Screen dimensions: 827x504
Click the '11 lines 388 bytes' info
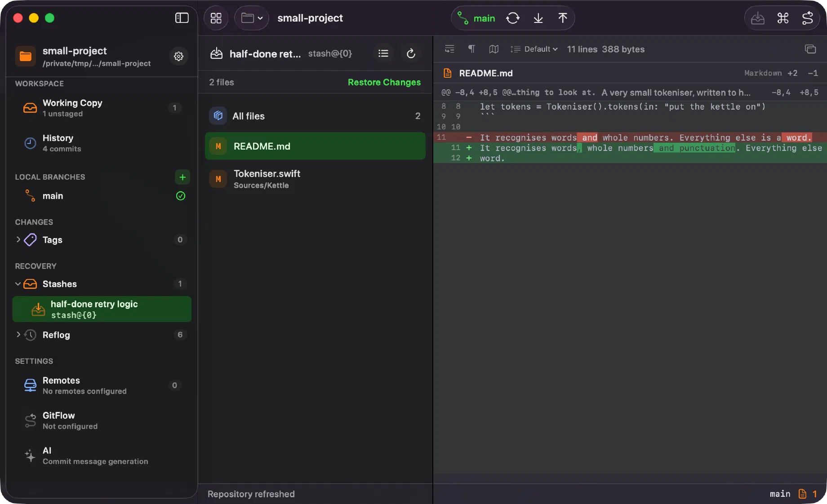pos(605,49)
